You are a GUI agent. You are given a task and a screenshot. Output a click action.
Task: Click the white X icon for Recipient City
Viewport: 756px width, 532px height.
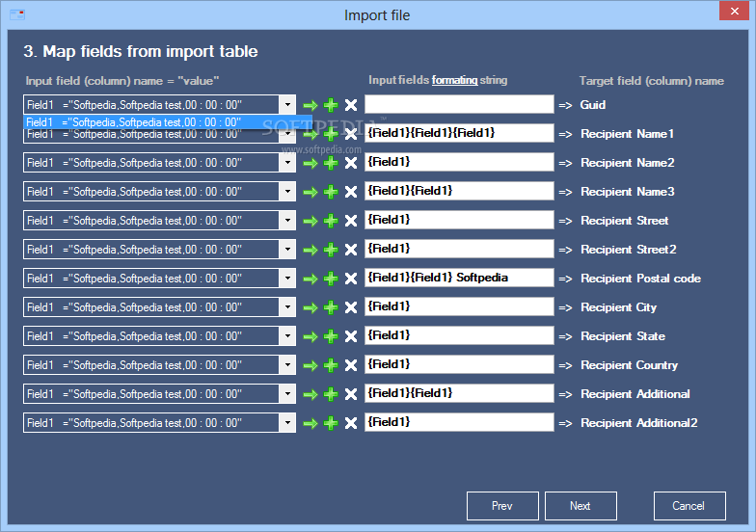(x=351, y=307)
